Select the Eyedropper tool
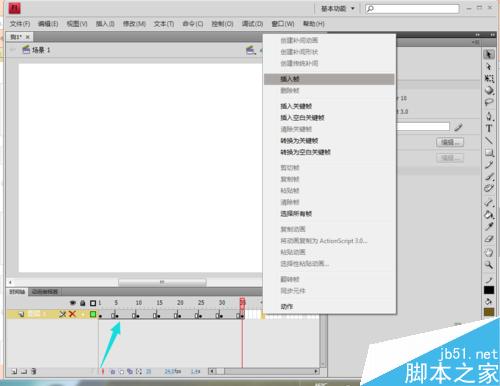Viewport: 500px width, 386px height. (x=489, y=227)
